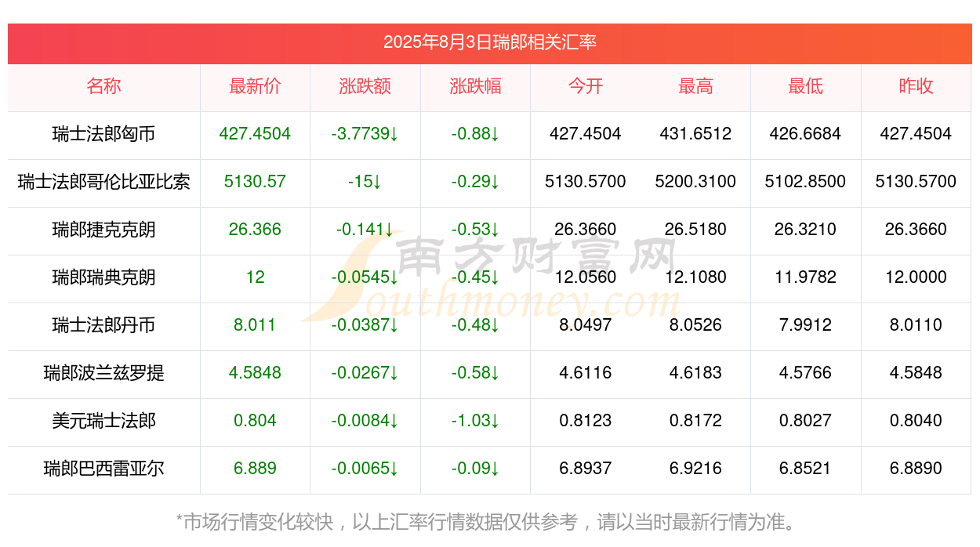Click the latest price 0.804
This screenshot has width=980, height=547.
tap(255, 421)
